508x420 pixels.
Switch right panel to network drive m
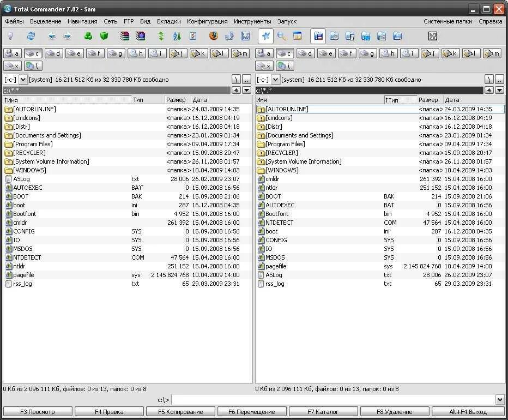click(492, 53)
